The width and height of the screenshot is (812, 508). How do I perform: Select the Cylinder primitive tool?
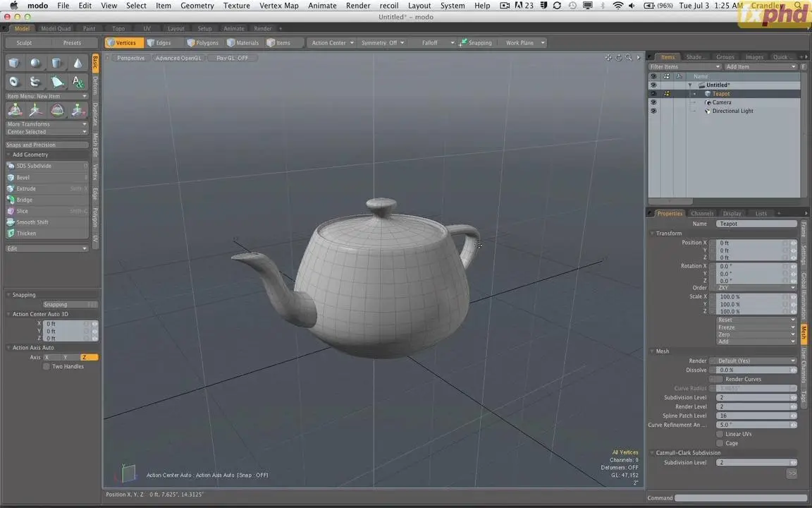tap(57, 64)
